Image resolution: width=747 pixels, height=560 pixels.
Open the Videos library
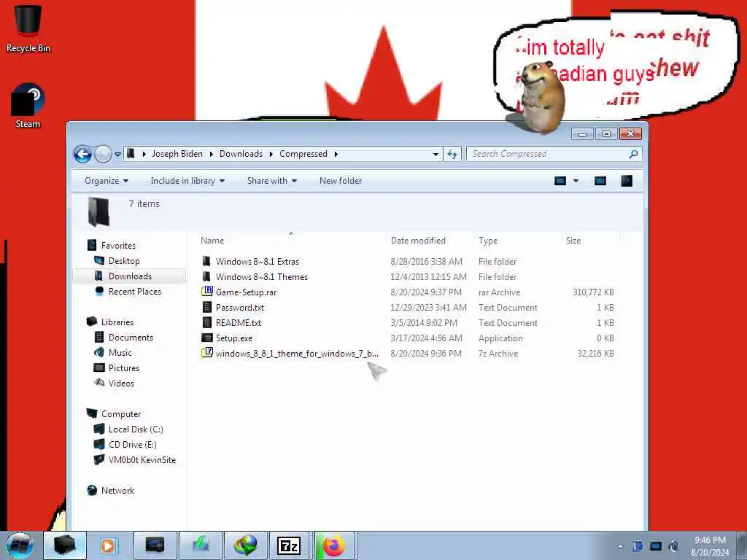coord(121,384)
